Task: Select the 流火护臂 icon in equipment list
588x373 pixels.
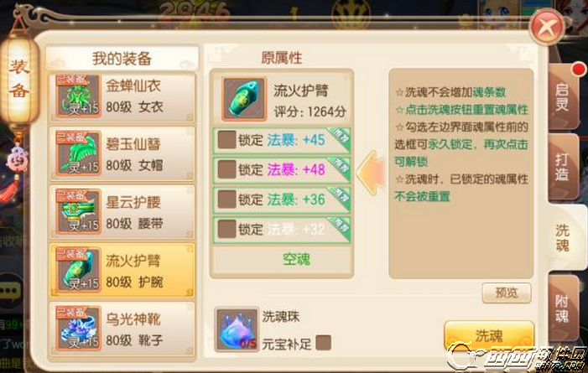Action: click(78, 270)
